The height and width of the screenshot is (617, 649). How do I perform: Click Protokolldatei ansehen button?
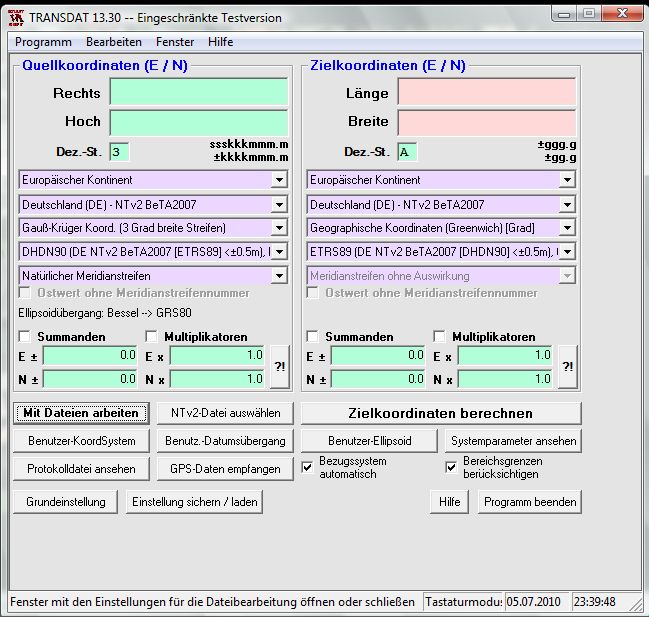coord(81,469)
